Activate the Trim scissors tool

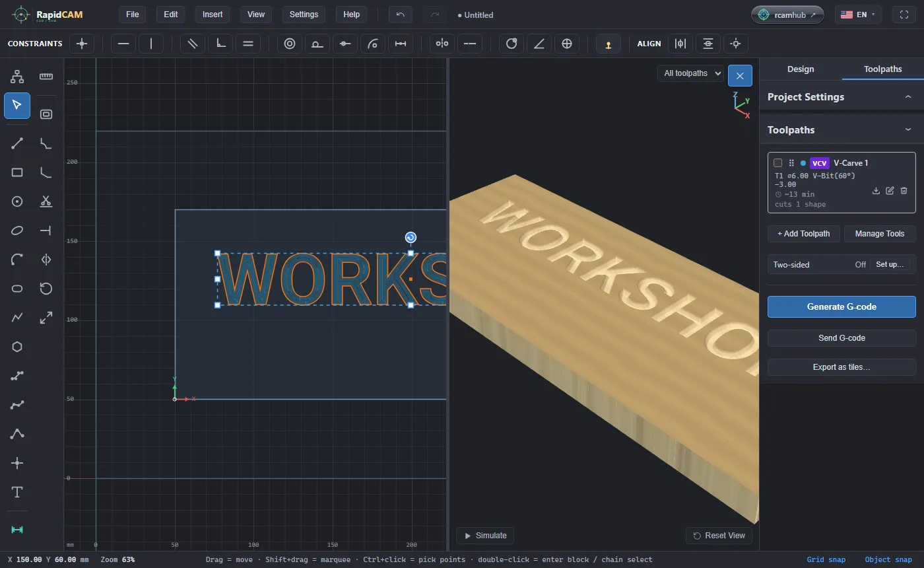[x=46, y=201]
